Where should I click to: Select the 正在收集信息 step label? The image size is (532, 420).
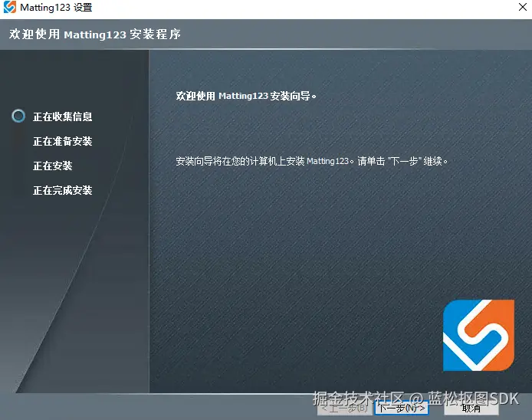click(x=62, y=116)
